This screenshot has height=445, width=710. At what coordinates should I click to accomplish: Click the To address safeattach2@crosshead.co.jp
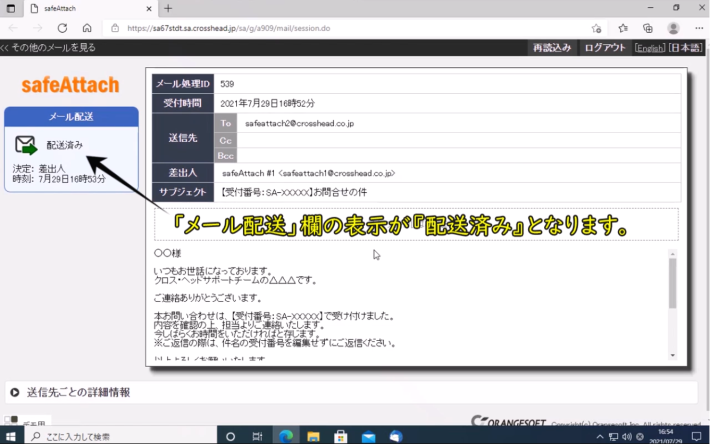pos(299,123)
